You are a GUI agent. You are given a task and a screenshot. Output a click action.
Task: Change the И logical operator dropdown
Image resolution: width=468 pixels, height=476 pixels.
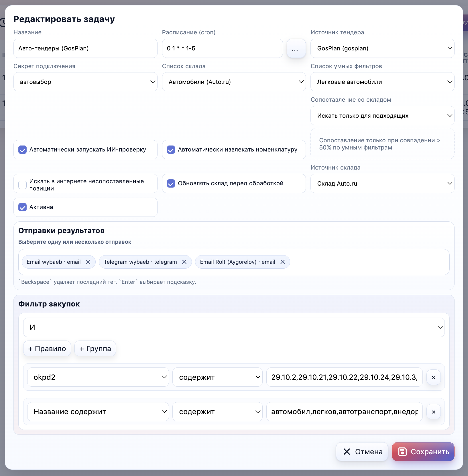pos(234,327)
